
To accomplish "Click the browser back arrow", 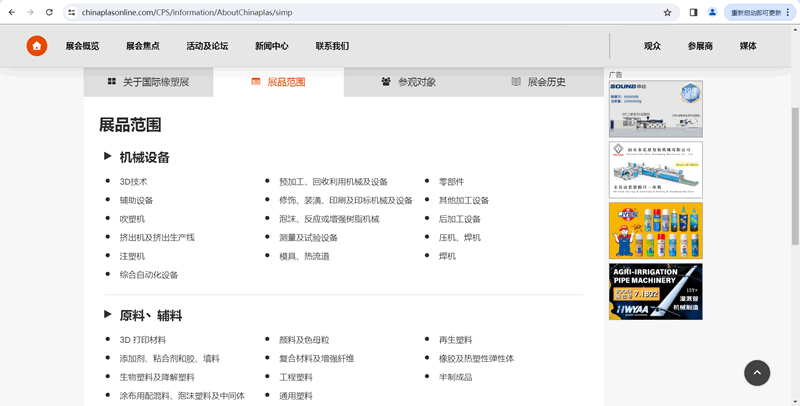I will [12, 13].
